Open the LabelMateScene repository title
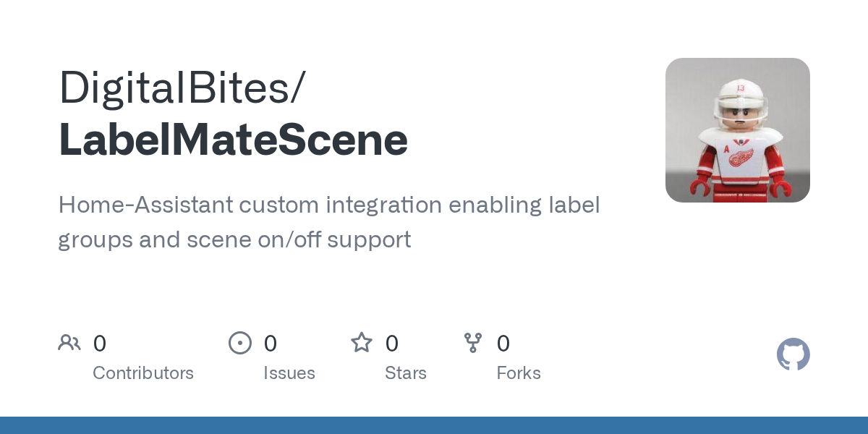The height and width of the screenshot is (434, 868). 233,140
